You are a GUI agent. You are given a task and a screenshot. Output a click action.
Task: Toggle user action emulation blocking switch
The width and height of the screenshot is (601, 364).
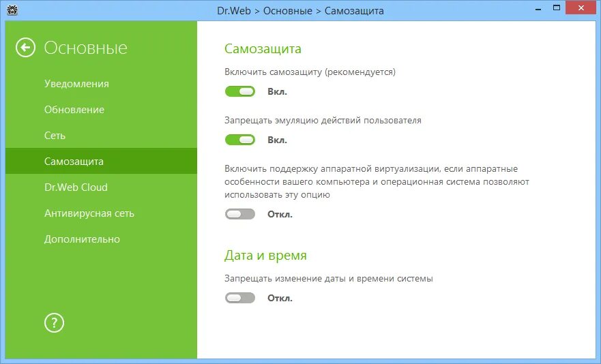point(240,140)
